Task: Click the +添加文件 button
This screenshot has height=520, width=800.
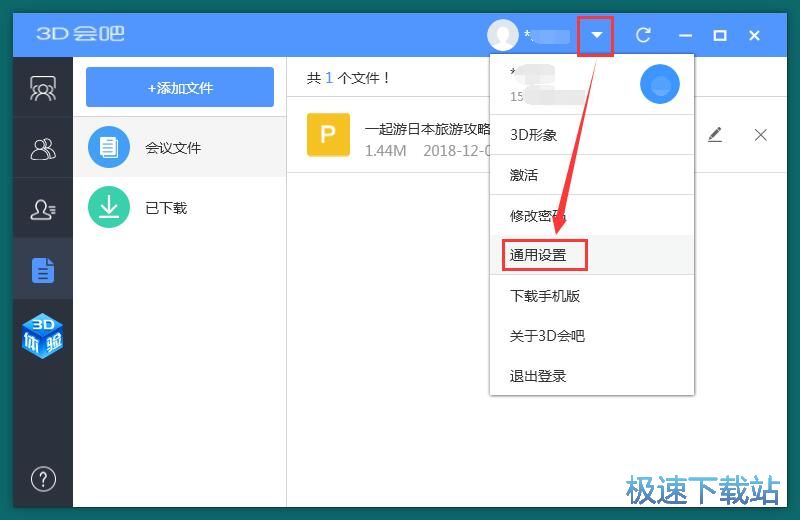Action: pos(180,87)
